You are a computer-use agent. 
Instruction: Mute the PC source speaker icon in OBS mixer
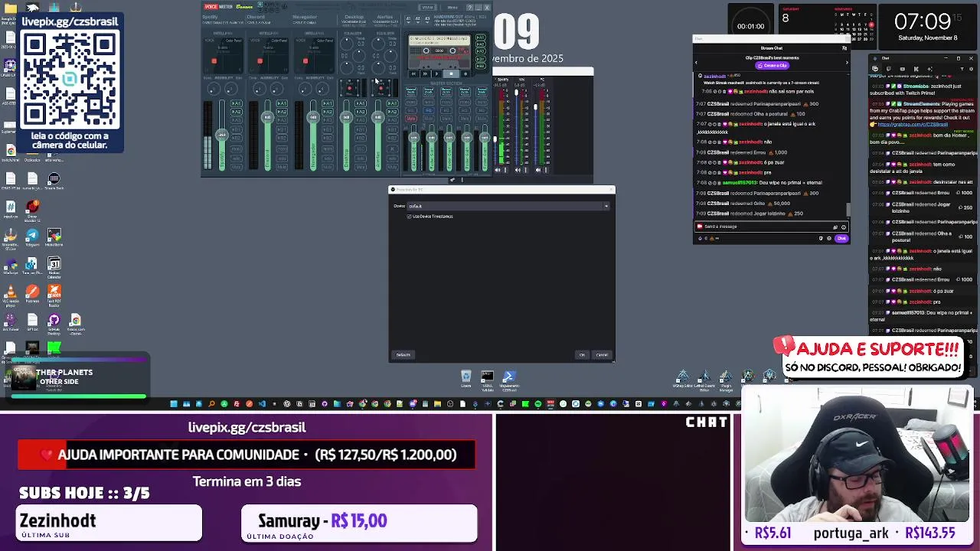point(538,170)
